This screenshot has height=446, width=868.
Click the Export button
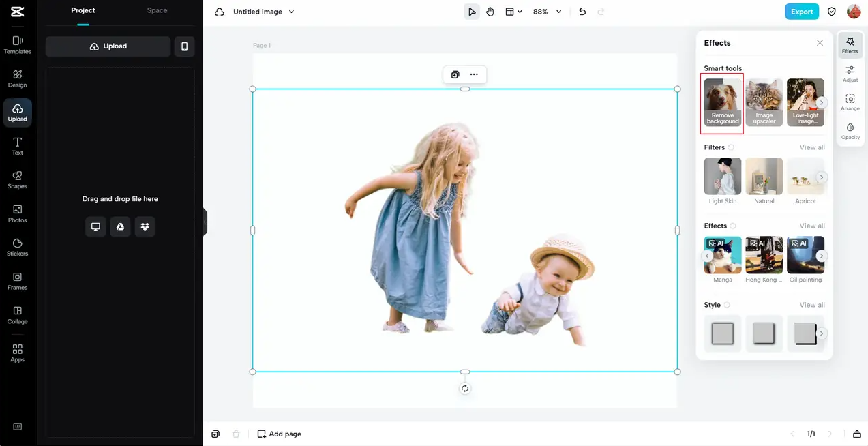[802, 12]
